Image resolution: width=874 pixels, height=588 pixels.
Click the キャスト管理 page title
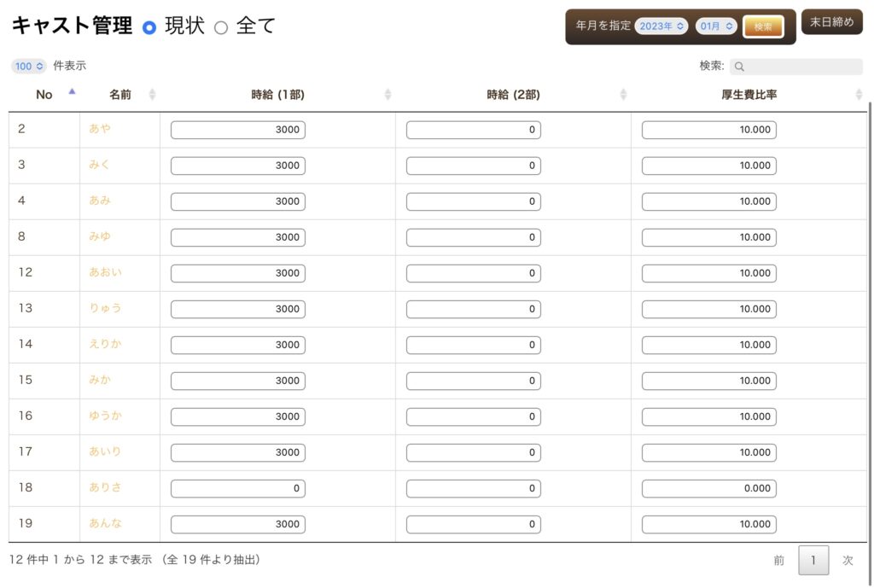(72, 26)
